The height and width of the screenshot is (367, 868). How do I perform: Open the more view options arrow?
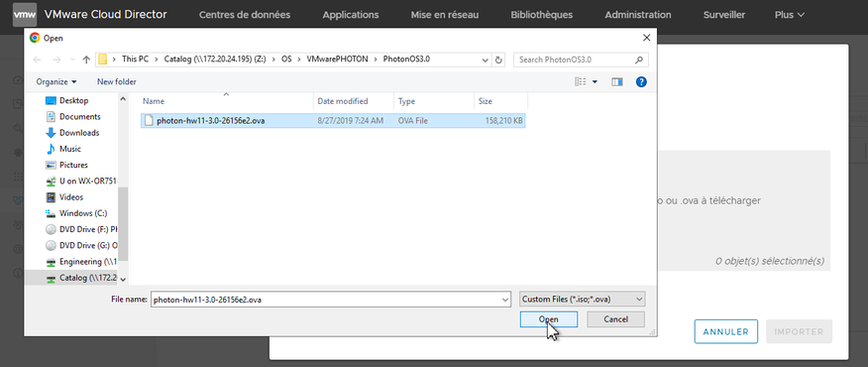pyautogui.click(x=596, y=82)
